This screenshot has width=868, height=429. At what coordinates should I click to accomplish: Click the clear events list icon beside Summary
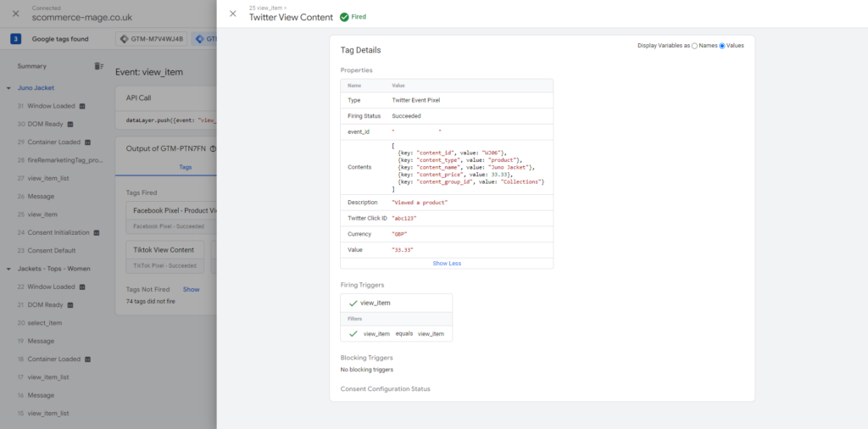point(98,66)
